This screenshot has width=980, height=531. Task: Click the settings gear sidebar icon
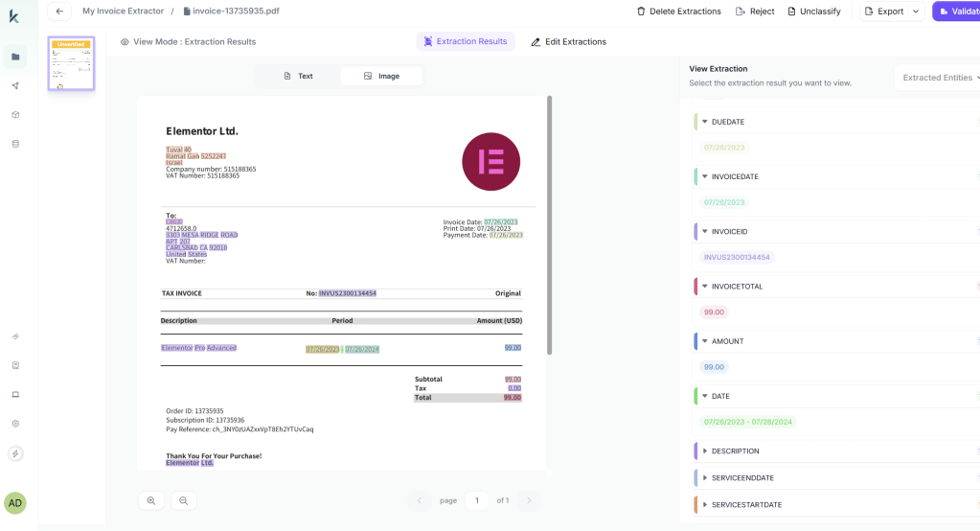pos(15,423)
